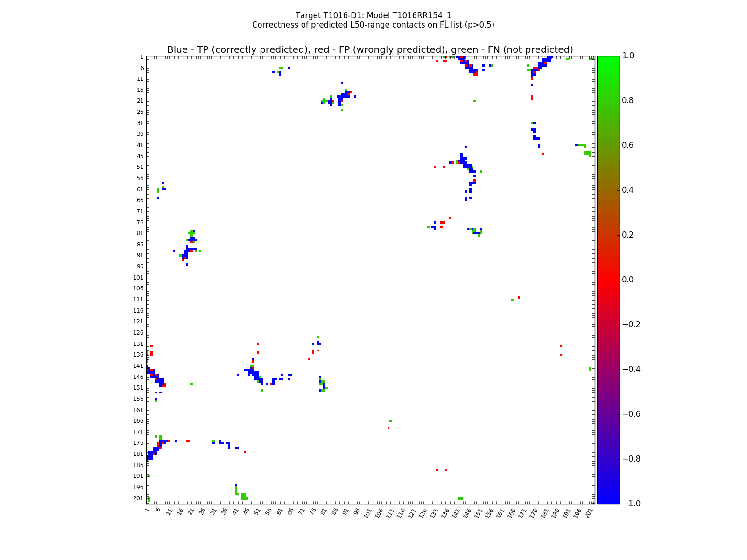Viewport: 747px width, 560px height.
Task: Select the red band at colorbar middle
Action: tap(608, 280)
